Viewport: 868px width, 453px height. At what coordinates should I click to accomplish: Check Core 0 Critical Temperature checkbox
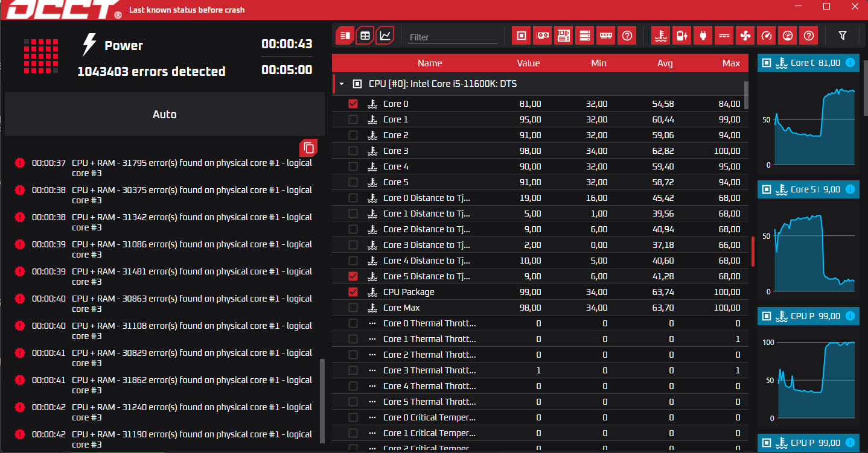coord(353,417)
